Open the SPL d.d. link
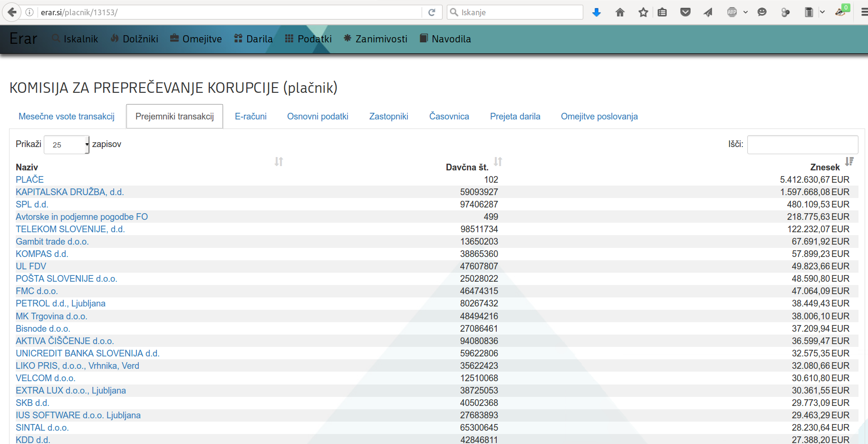868x444 pixels. pyautogui.click(x=32, y=204)
